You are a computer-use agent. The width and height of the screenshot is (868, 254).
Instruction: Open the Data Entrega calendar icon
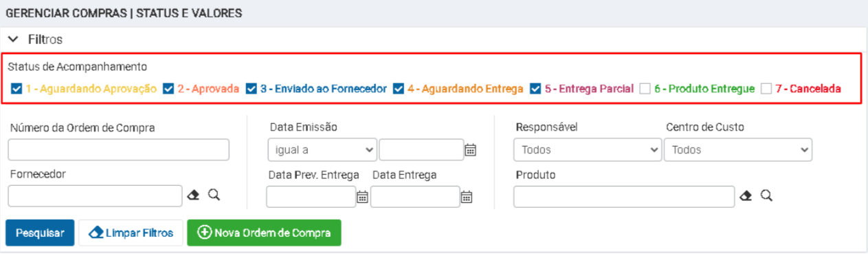click(x=466, y=197)
